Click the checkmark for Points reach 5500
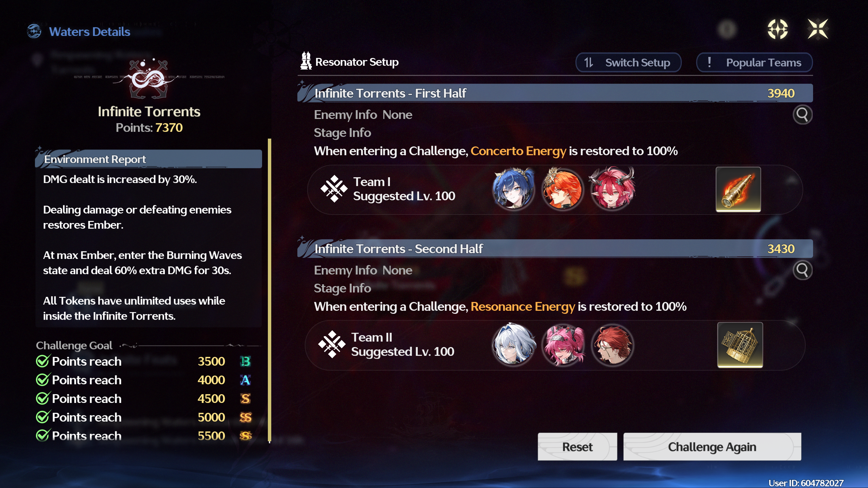 click(x=43, y=435)
